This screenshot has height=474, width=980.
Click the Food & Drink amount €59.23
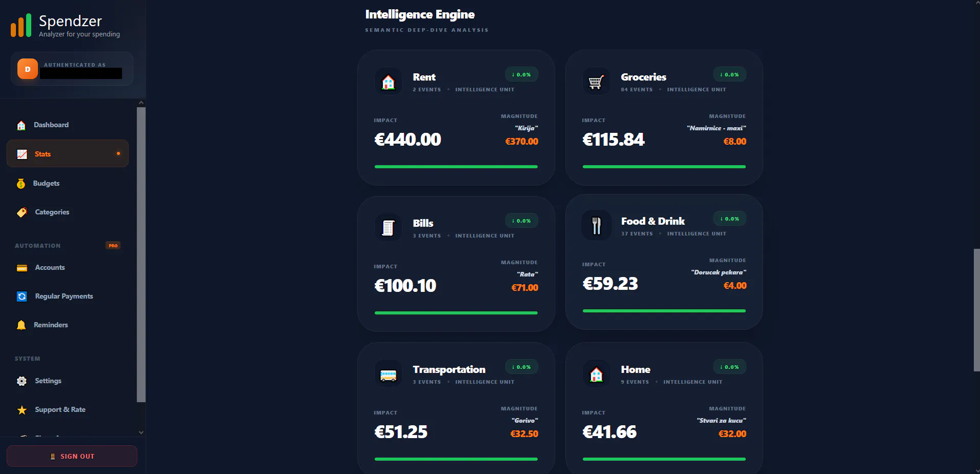(x=610, y=284)
